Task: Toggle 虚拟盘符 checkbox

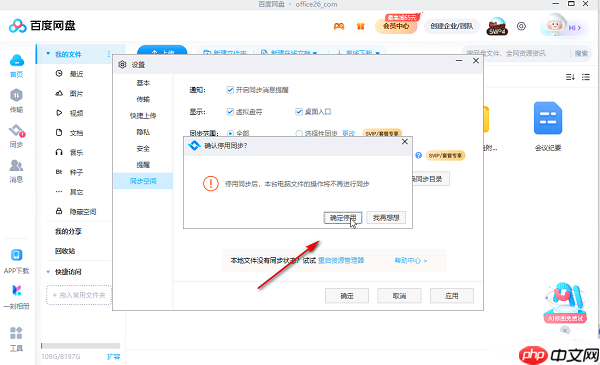Action: pyautogui.click(x=230, y=112)
